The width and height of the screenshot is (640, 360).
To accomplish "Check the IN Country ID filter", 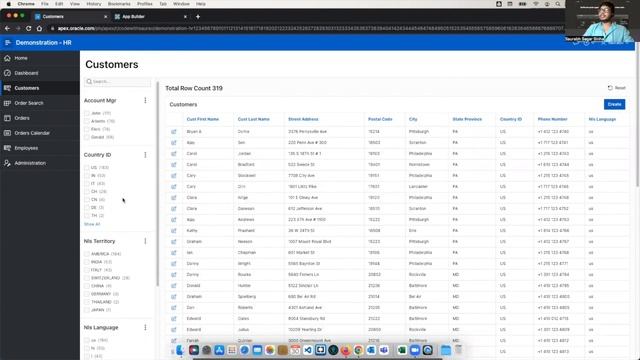I will (87, 176).
